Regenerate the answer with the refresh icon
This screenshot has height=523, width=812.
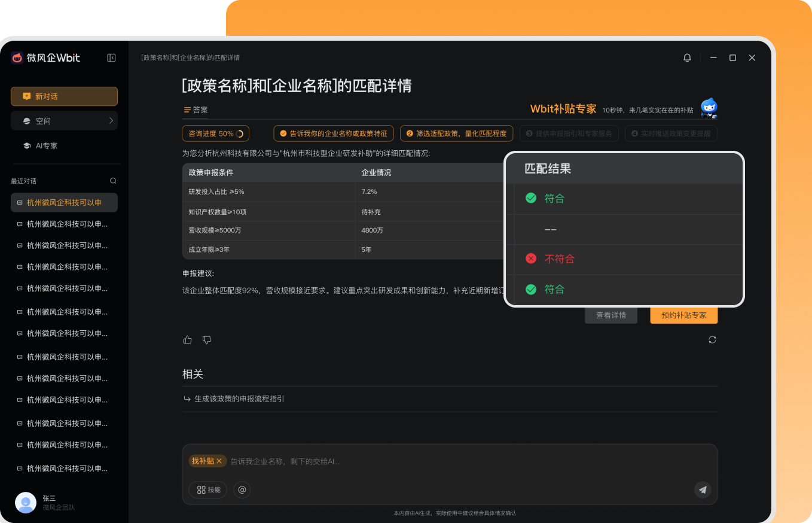pyautogui.click(x=712, y=340)
